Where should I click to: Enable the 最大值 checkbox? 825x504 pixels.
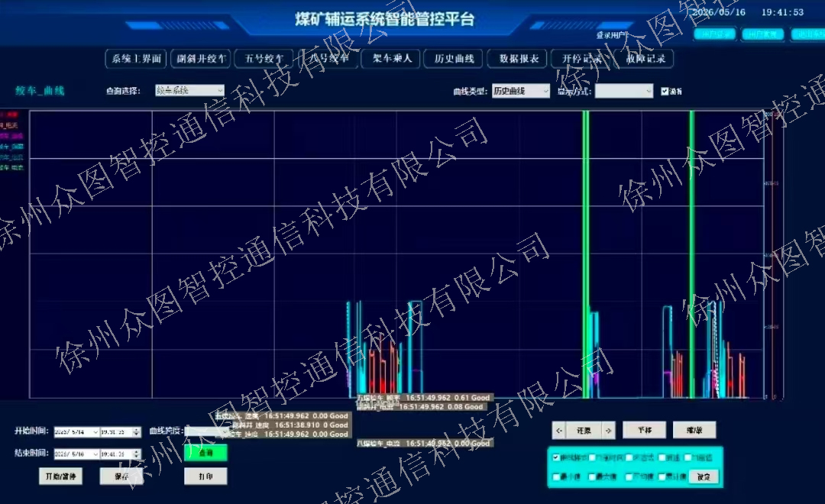tap(592, 477)
